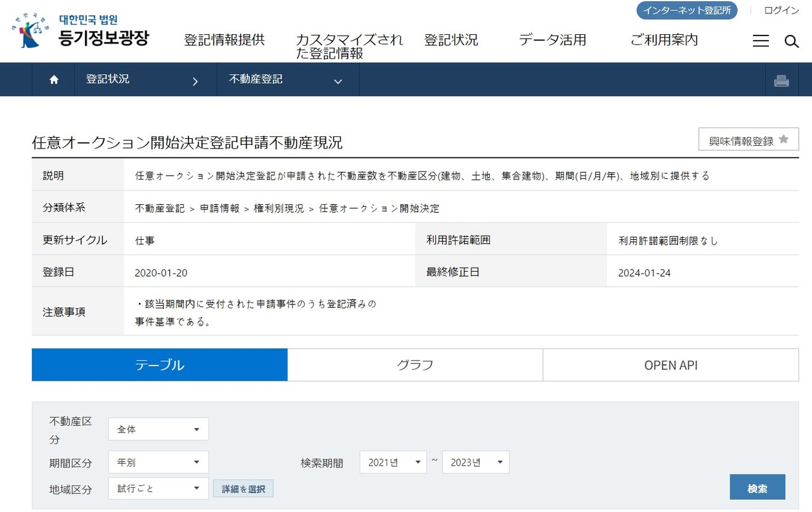Image resolution: width=812 pixels, height=512 pixels.
Task: Open the end year dropdown showing 2023년
Action: pyautogui.click(x=476, y=462)
